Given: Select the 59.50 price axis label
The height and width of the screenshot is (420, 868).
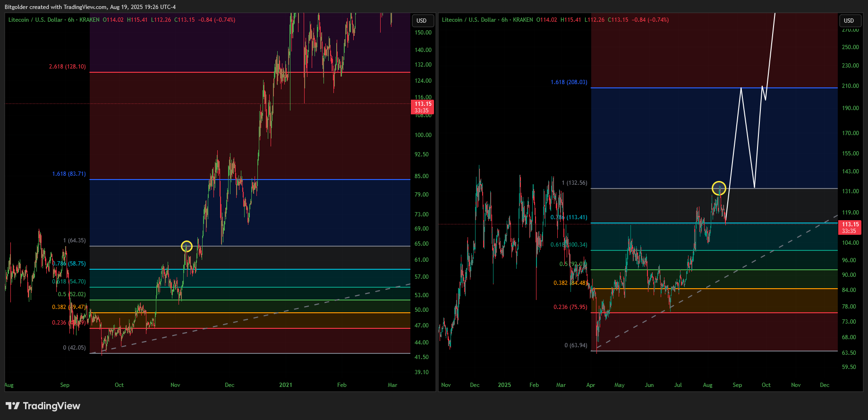Looking at the screenshot, I should click(x=849, y=367).
